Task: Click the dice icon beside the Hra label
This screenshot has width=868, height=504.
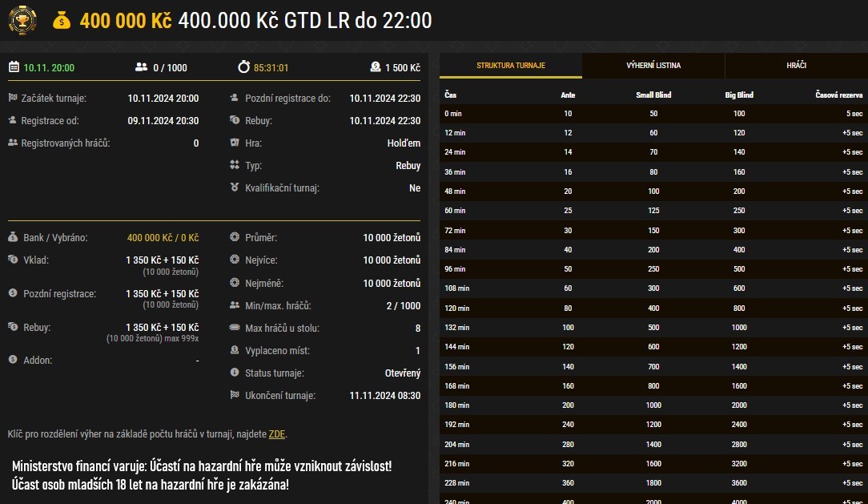Action: (x=233, y=143)
